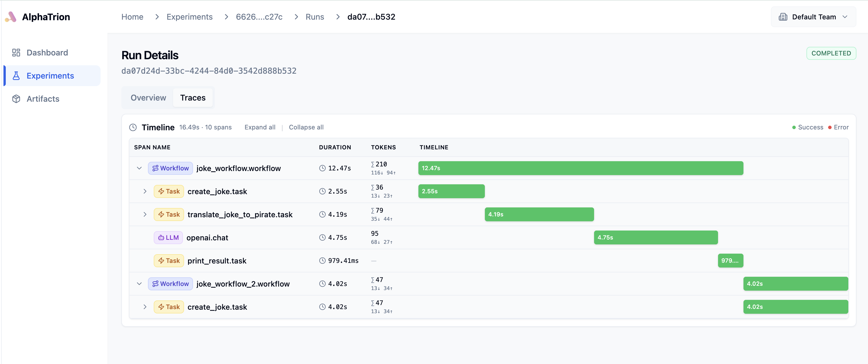
Task: Switch to the Overview tab
Action: click(x=148, y=98)
